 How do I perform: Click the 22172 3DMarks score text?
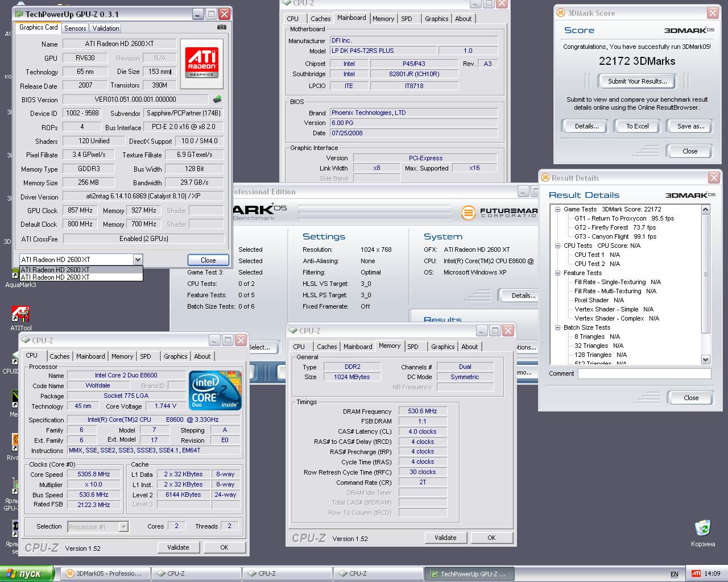[x=637, y=61]
